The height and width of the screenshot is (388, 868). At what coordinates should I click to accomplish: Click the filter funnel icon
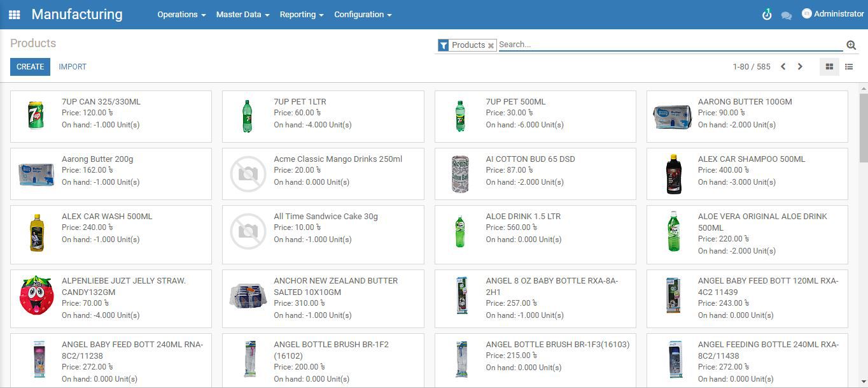444,45
